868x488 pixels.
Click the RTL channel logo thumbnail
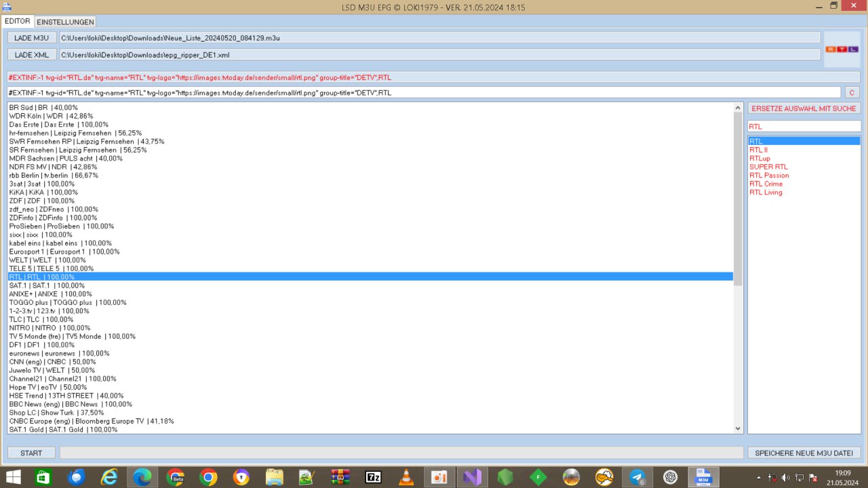coord(842,49)
